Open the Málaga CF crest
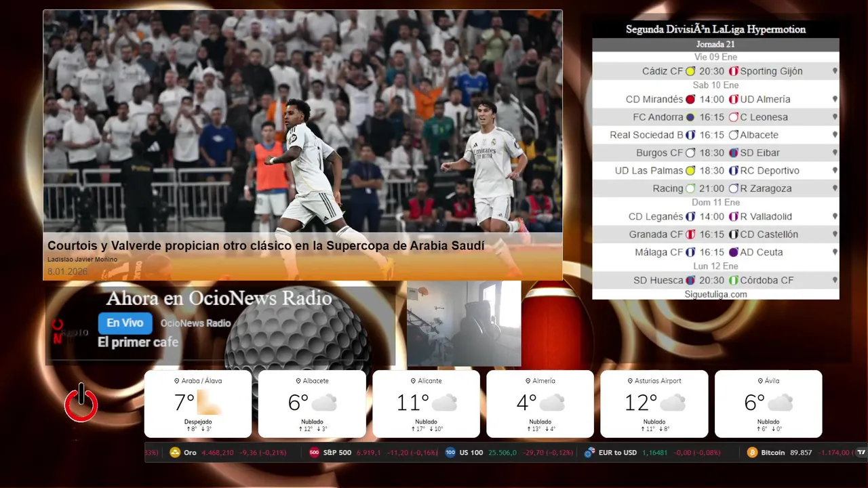The image size is (868, 488). (x=690, y=252)
